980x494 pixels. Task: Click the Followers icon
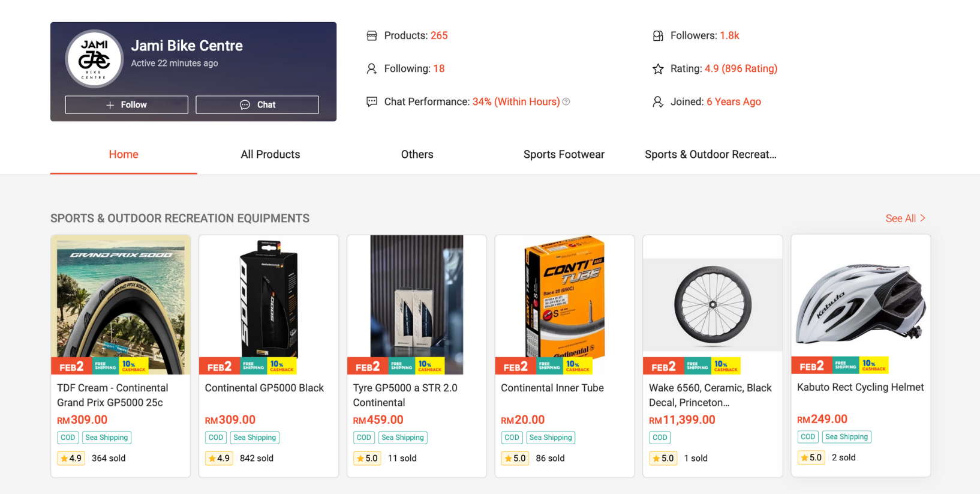pos(658,36)
